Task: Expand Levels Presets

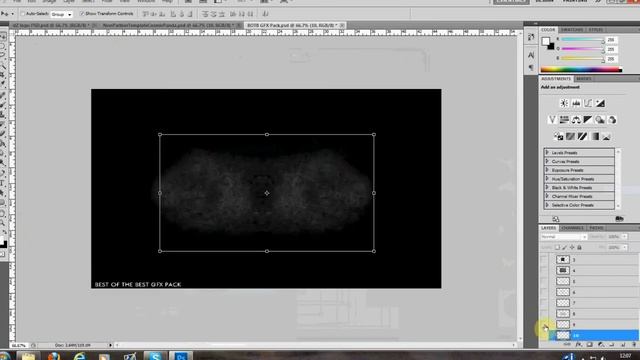Action: click(547, 153)
